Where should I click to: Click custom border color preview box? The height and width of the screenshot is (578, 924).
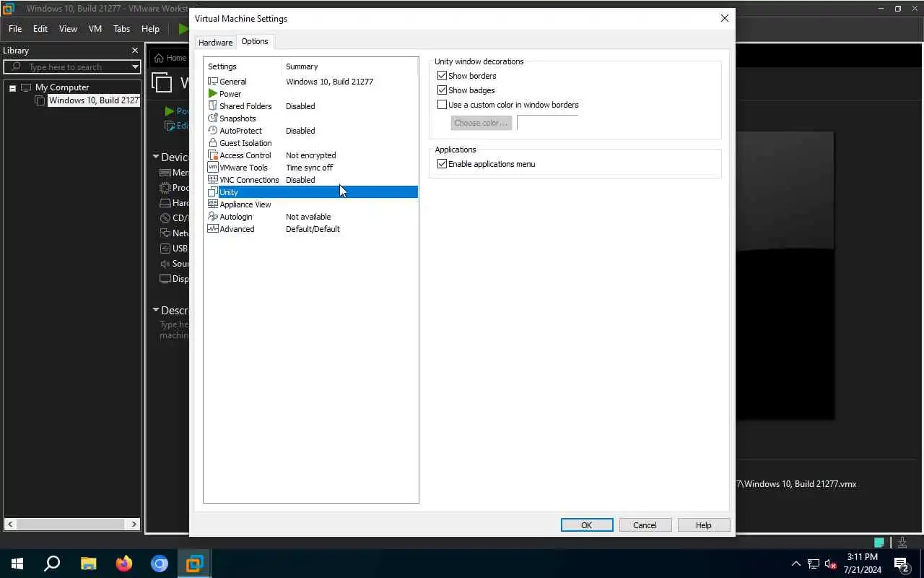click(547, 123)
